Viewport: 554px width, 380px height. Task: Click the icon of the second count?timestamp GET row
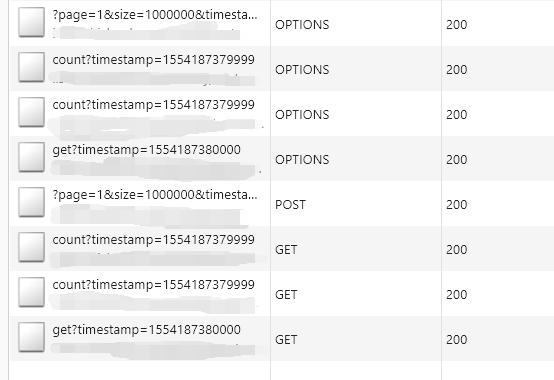click(x=31, y=292)
